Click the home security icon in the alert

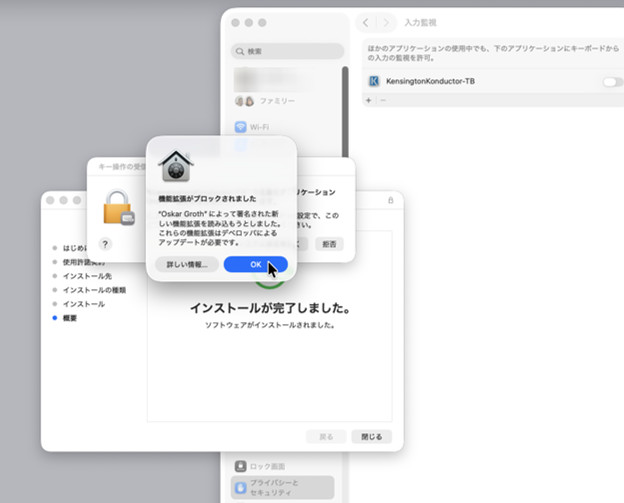(176, 167)
